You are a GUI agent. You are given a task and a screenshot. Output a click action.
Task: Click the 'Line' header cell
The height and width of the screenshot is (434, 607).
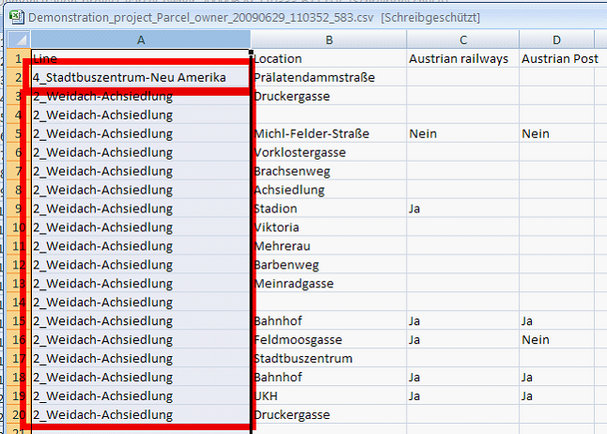click(x=141, y=58)
